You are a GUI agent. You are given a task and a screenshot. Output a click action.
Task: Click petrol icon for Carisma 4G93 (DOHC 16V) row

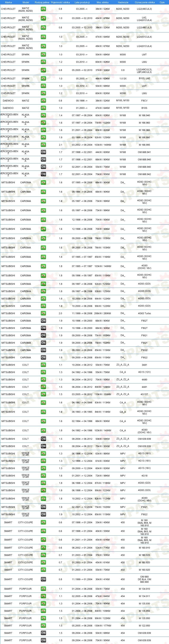coord(43,266)
